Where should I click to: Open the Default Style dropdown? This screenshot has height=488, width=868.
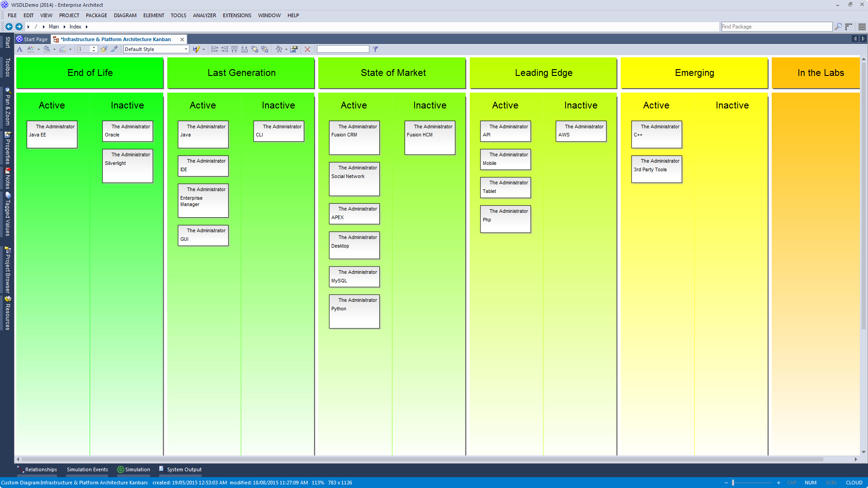click(156, 49)
